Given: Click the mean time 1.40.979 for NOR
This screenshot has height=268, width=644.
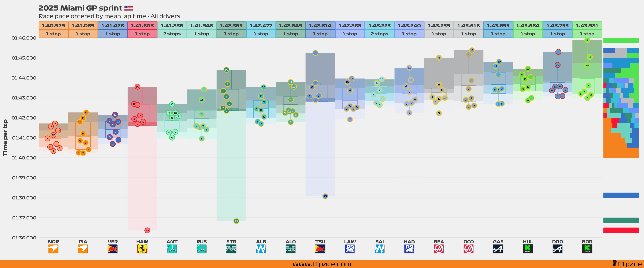Looking at the screenshot, I should [x=53, y=26].
